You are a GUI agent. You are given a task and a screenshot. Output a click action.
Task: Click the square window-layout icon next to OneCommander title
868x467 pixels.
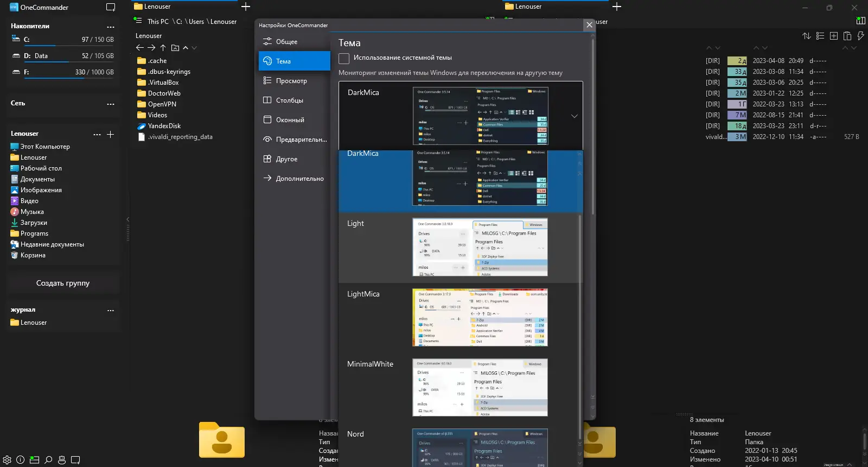click(x=111, y=8)
